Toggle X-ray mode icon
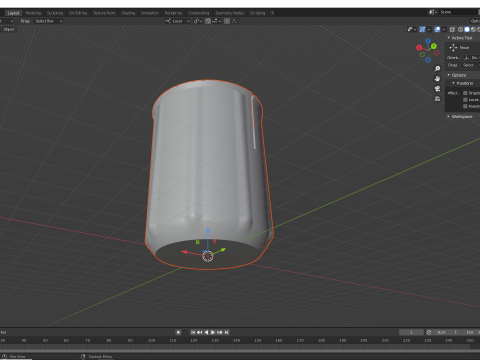This screenshot has width=480, height=360. 452,29
